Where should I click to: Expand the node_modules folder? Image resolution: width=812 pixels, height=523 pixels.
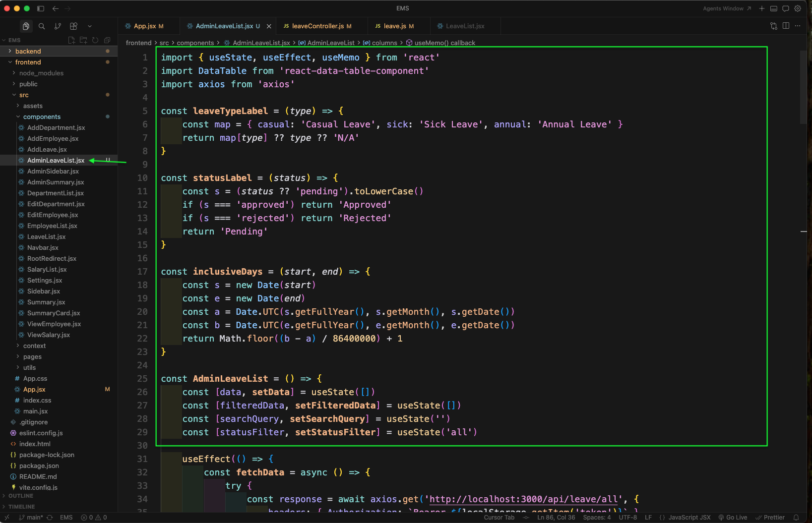[59, 73]
